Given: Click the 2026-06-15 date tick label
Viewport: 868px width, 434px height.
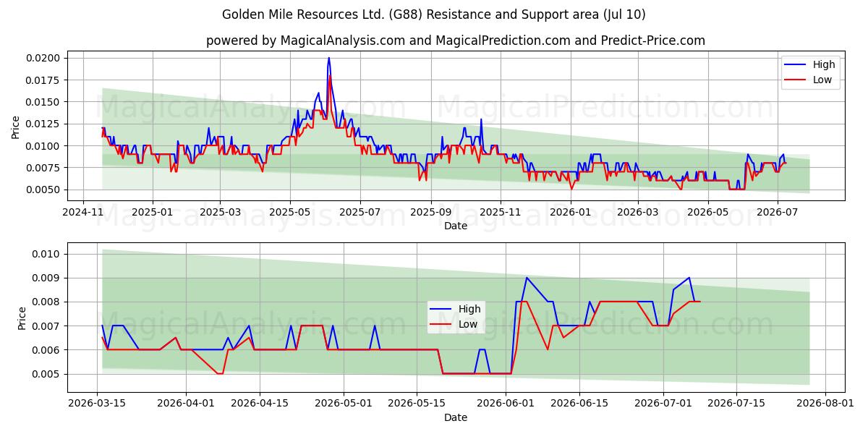Looking at the screenshot, I should 579,404.
